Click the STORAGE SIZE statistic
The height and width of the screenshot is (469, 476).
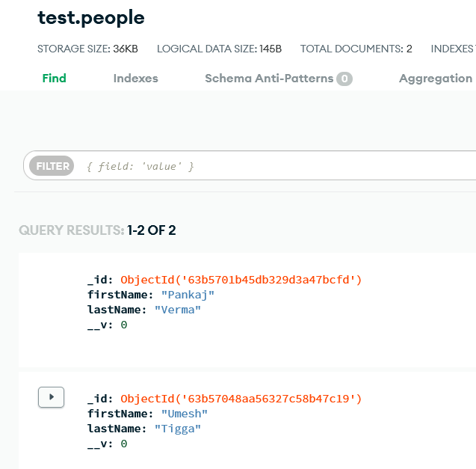pyautogui.click(x=87, y=49)
